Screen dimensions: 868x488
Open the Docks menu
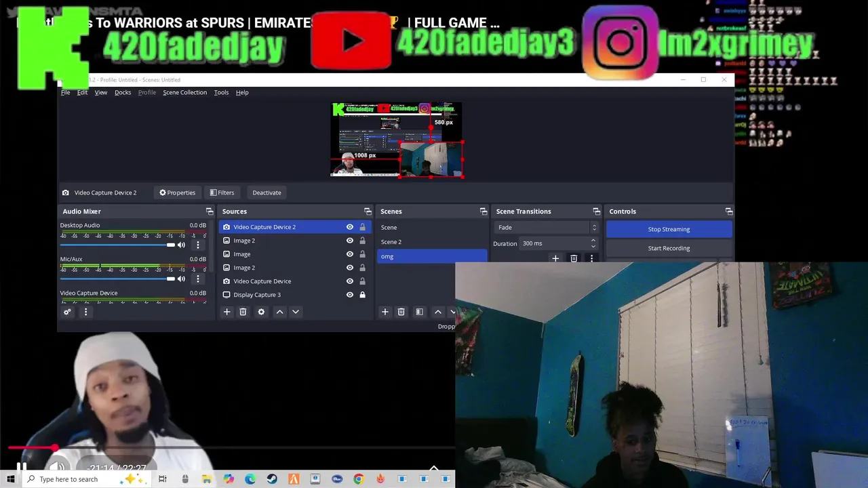[x=123, y=92]
